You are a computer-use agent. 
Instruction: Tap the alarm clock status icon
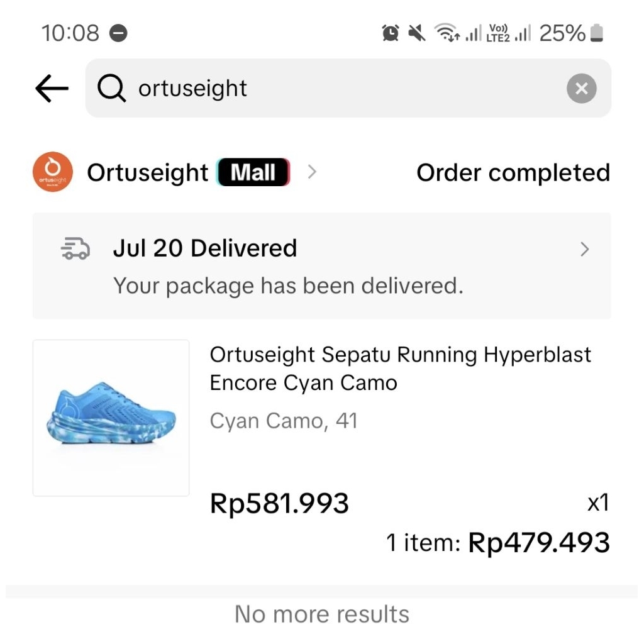[x=391, y=33]
